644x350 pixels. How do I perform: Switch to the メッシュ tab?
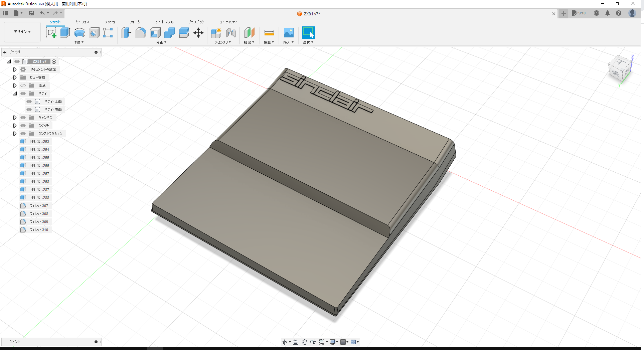point(109,22)
